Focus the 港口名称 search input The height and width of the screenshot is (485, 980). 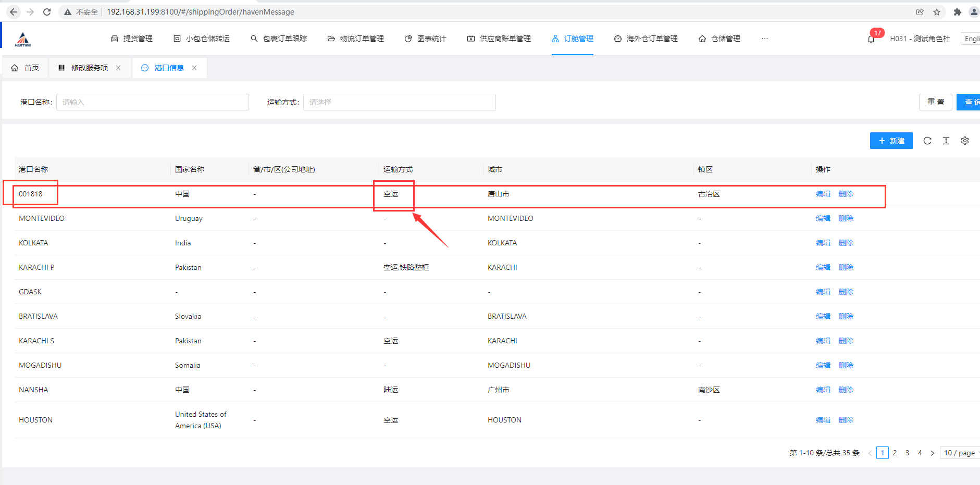(x=152, y=102)
